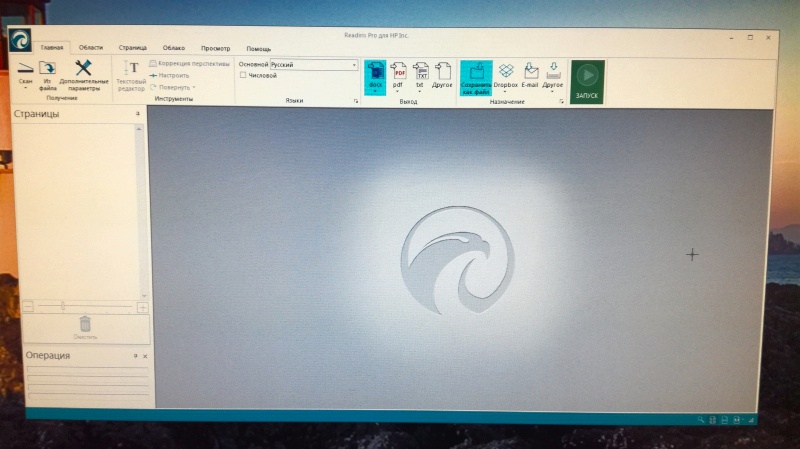Screen dimensions: 800x449
Task: Adjust the page thumbnail zoom slider
Action: 64,305
